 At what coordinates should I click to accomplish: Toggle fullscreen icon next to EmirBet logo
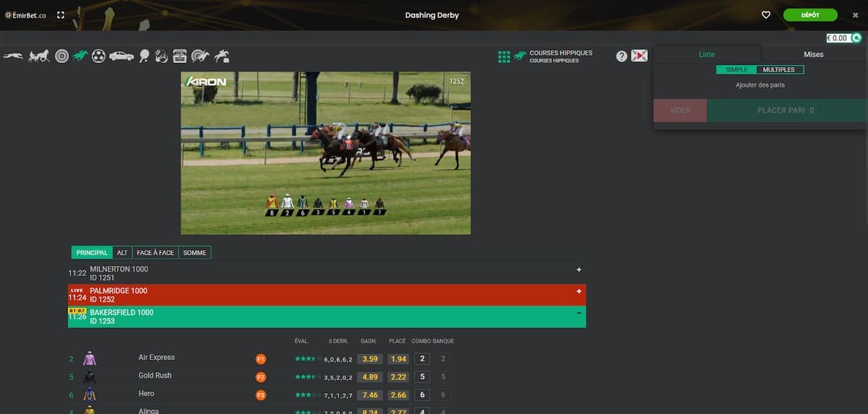(61, 14)
